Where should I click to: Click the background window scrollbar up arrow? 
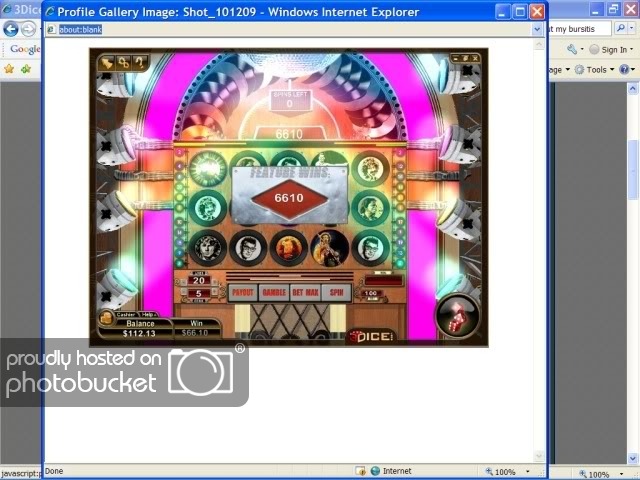pos(633,88)
